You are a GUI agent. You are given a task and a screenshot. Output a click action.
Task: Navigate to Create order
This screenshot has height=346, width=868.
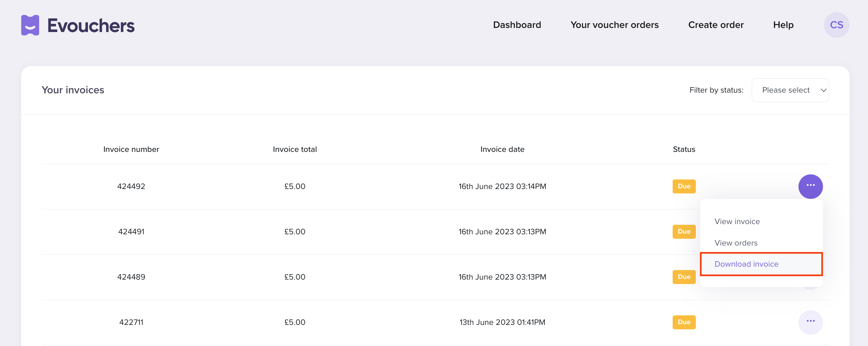pyautogui.click(x=716, y=25)
